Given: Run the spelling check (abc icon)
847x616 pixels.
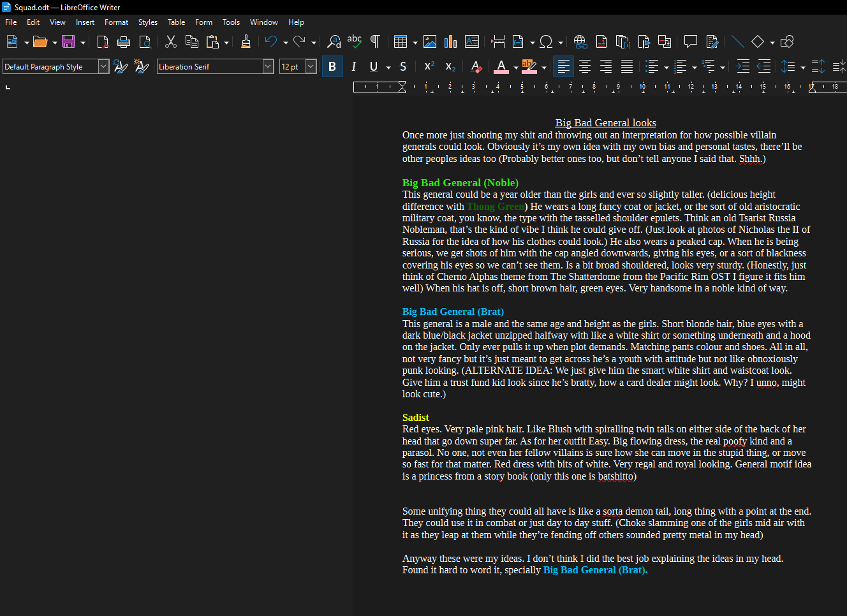Looking at the screenshot, I should [x=354, y=42].
